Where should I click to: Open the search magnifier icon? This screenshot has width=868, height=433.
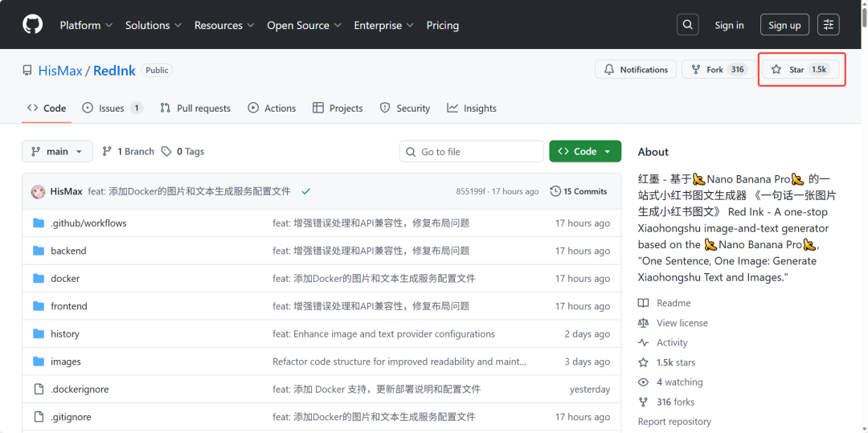point(687,25)
